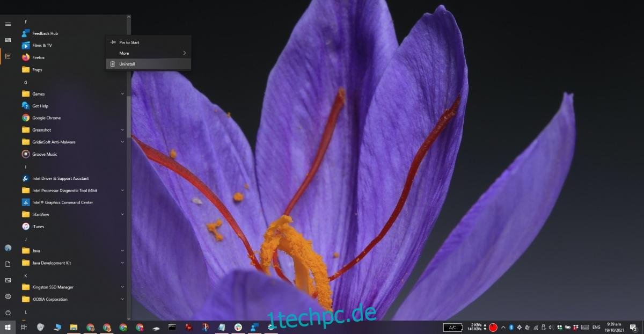
Task: Launch Google Chrome from app list
Action: pos(73,118)
